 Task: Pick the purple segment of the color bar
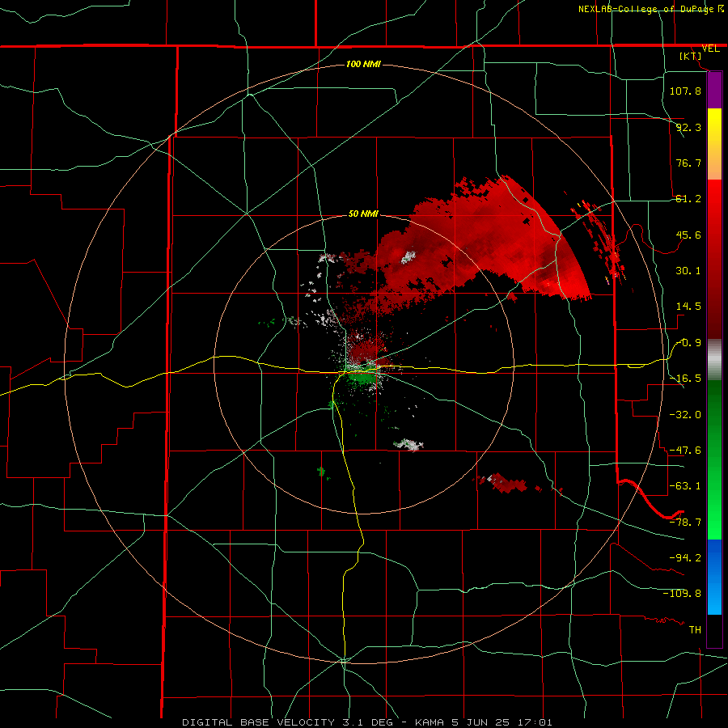(714, 90)
